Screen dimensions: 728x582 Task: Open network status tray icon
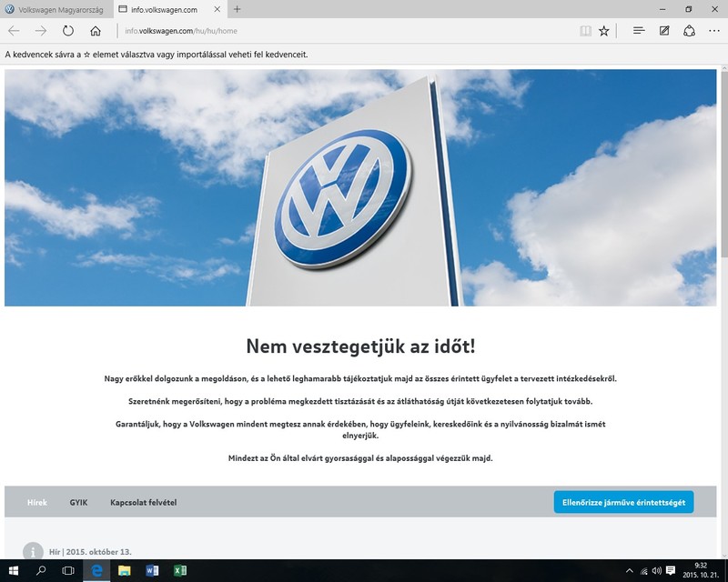click(x=643, y=571)
